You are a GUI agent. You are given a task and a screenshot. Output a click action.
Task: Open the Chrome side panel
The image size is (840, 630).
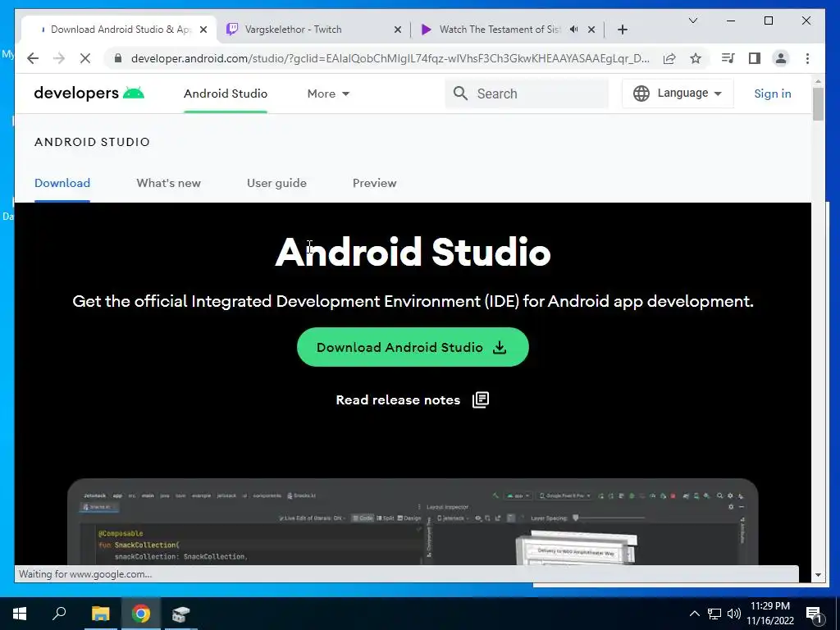pos(755,58)
